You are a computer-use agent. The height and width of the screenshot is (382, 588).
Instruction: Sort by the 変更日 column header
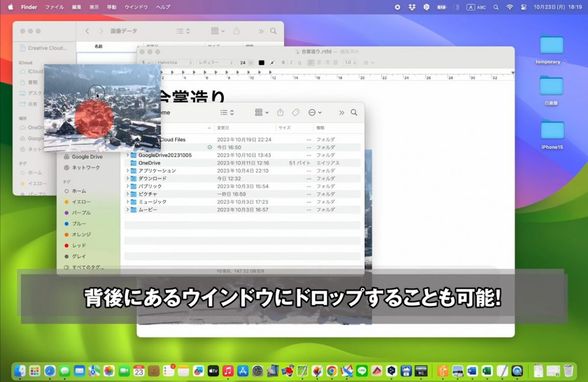click(245, 127)
